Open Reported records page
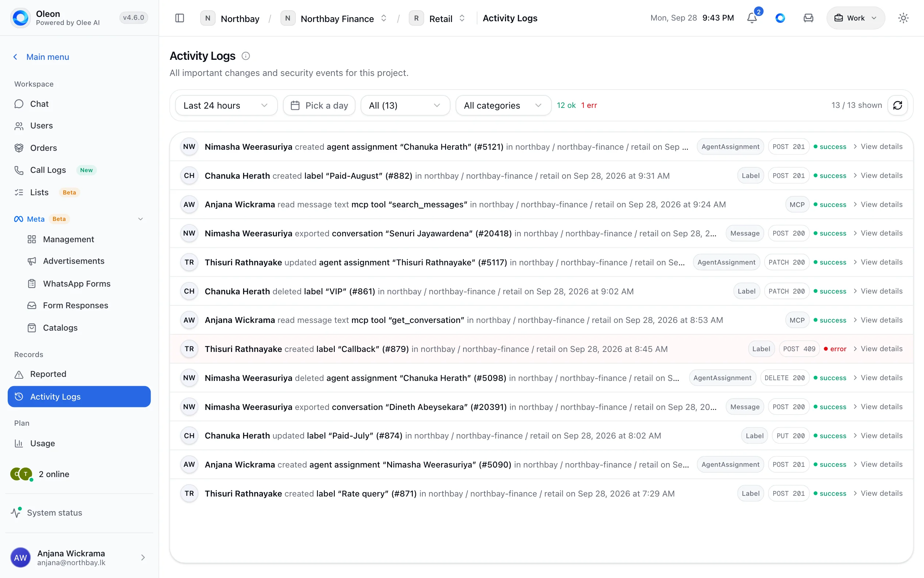The width and height of the screenshot is (924, 578). pos(79,374)
